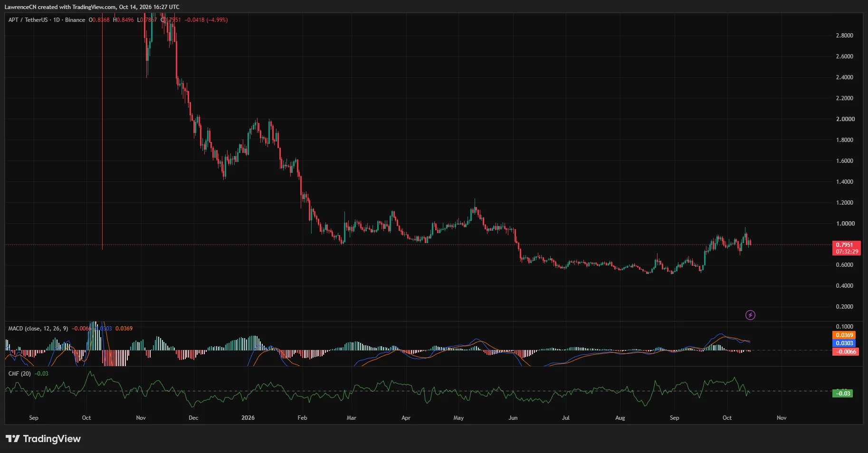Click the Aug label on time axis

pos(620,418)
